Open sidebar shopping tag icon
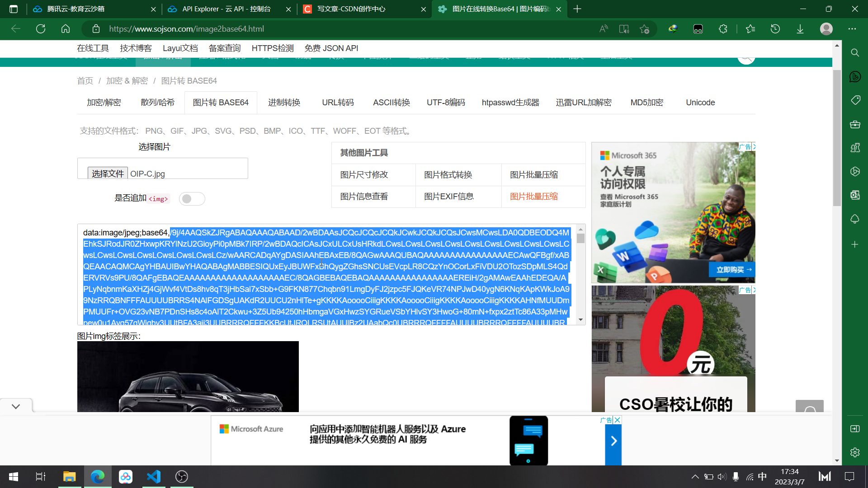The width and height of the screenshot is (868, 488). (x=855, y=100)
